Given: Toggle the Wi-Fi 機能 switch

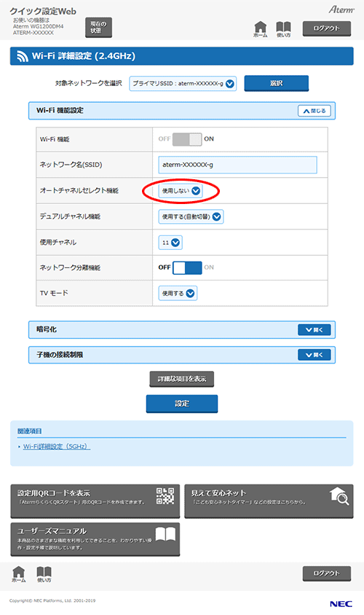Looking at the screenshot, I should coord(187,139).
